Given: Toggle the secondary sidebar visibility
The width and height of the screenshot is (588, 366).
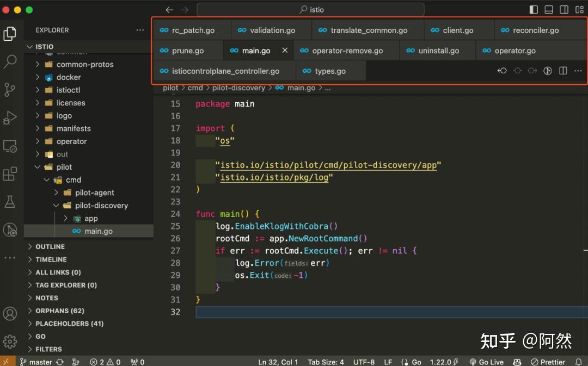Looking at the screenshot, I should click(x=563, y=9).
